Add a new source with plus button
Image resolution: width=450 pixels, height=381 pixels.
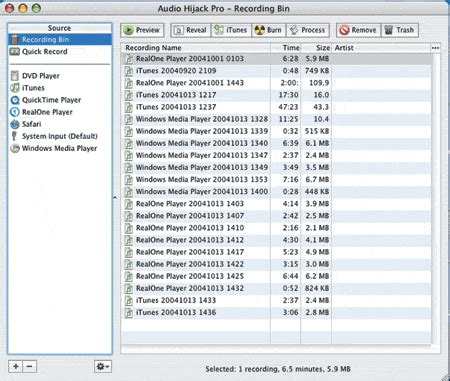15,367
